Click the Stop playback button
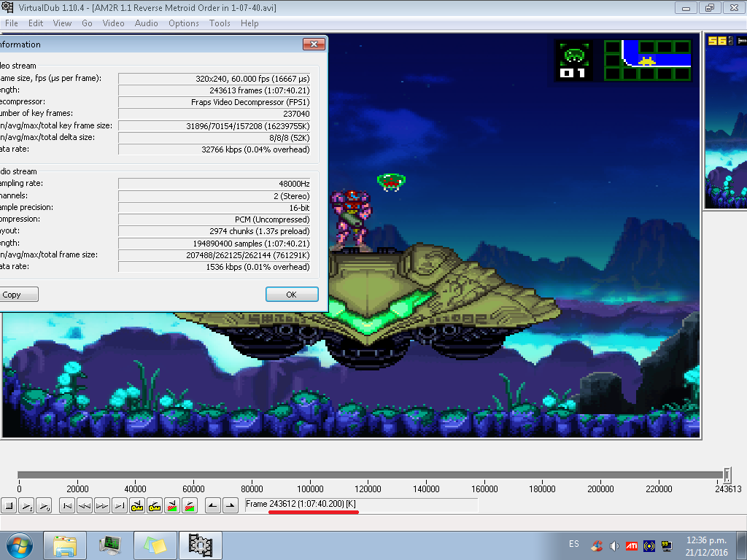 [x=9, y=505]
